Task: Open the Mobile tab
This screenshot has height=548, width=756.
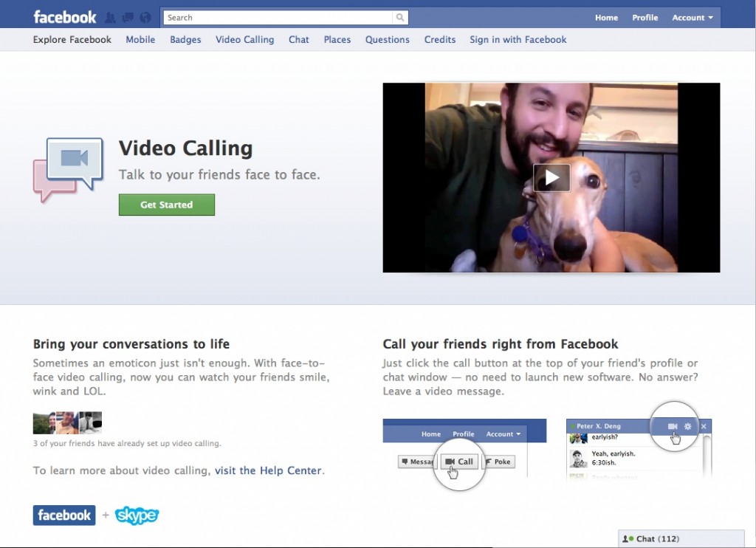Action: 140,40
